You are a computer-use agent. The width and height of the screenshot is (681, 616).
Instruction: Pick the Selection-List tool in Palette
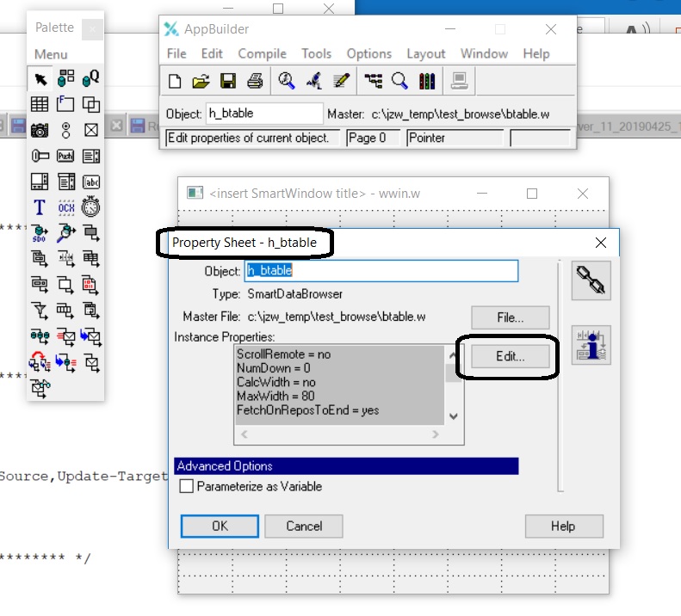pyautogui.click(x=91, y=156)
